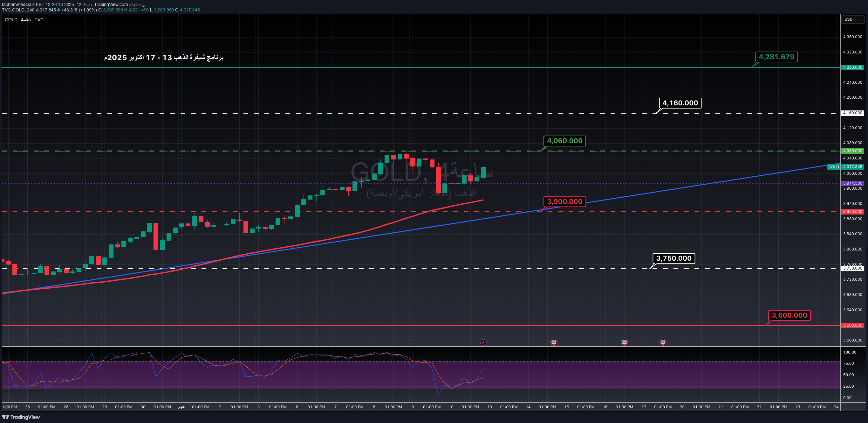Click the green 4,280.000 price axis tag

point(852,67)
